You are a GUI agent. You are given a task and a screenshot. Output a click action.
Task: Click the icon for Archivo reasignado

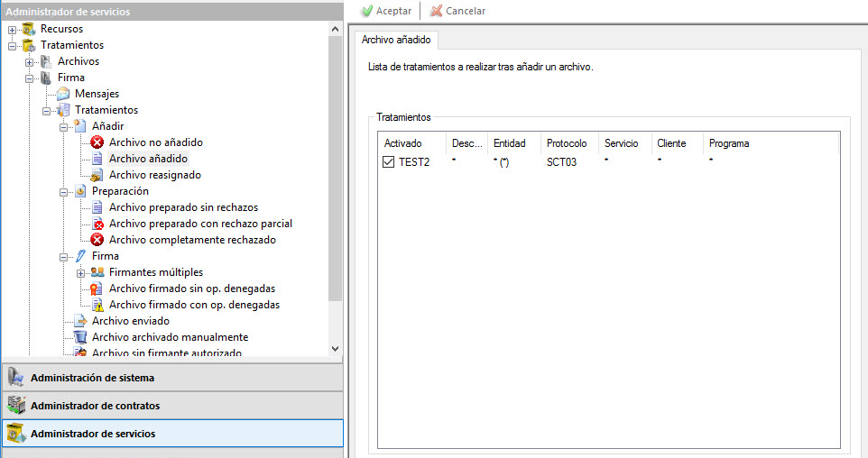point(97,175)
